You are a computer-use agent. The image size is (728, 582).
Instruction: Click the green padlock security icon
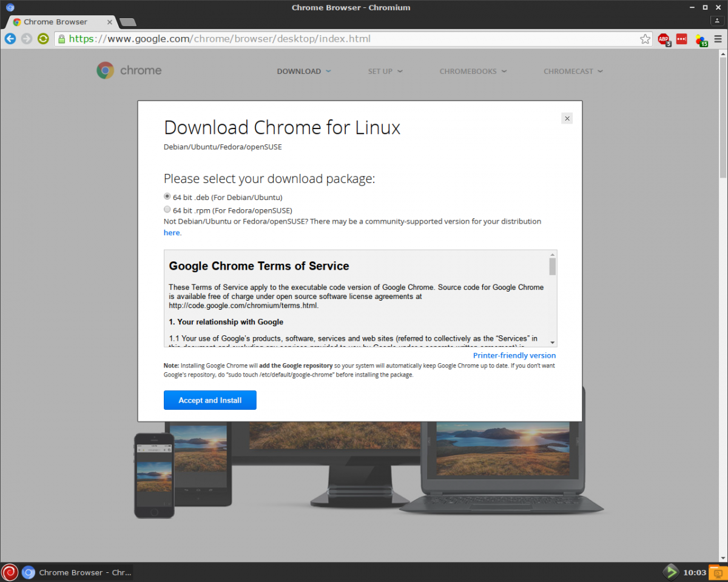[x=61, y=39]
